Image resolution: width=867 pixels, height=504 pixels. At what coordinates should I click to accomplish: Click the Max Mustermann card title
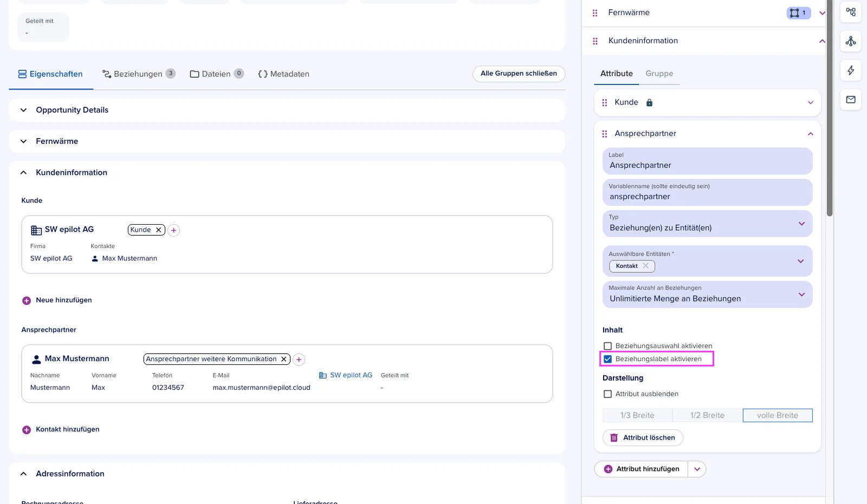[77, 359]
